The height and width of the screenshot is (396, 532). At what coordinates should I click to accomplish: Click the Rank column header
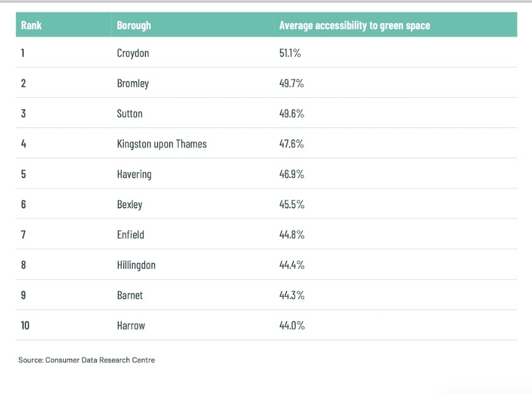click(31, 25)
